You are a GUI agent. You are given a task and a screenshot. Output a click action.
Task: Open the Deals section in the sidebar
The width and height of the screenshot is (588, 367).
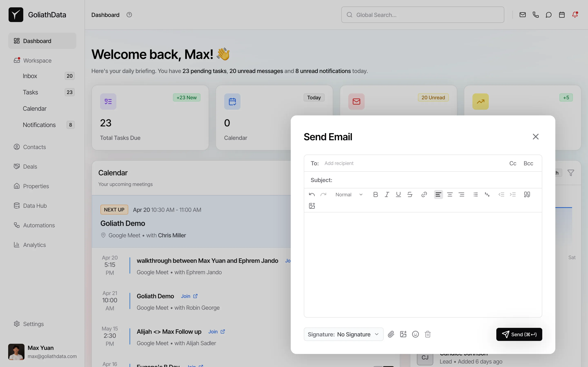(29, 166)
